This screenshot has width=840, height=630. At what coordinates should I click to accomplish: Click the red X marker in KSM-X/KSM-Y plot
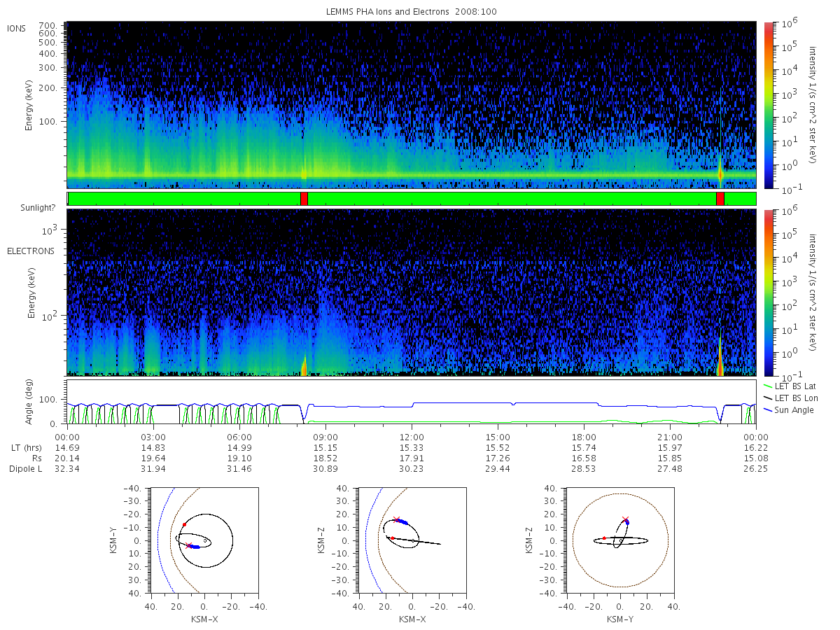[x=188, y=545]
